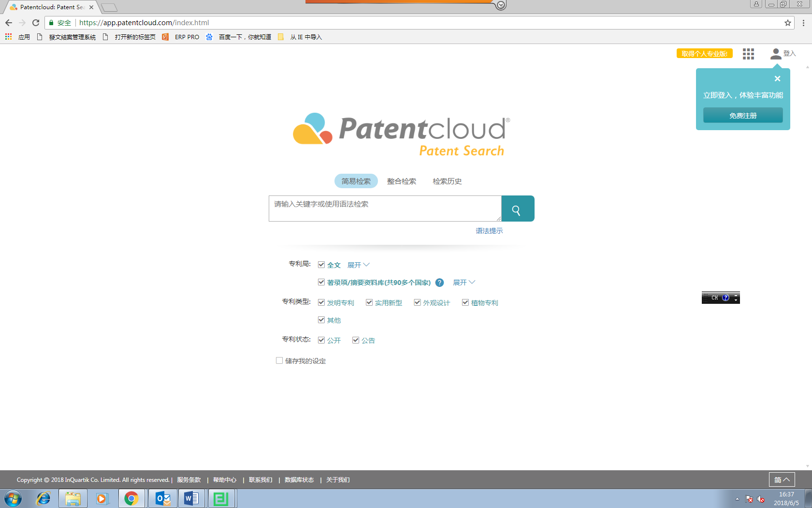Toggle the '著录项/摘要资料库' checkbox
The image size is (812, 508).
pyautogui.click(x=321, y=282)
